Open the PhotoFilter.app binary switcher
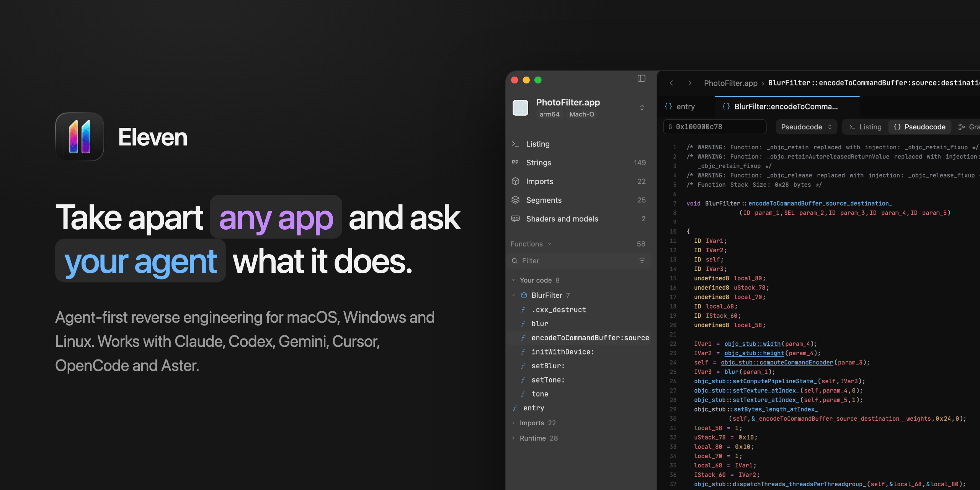The height and width of the screenshot is (490, 980). pyautogui.click(x=642, y=108)
